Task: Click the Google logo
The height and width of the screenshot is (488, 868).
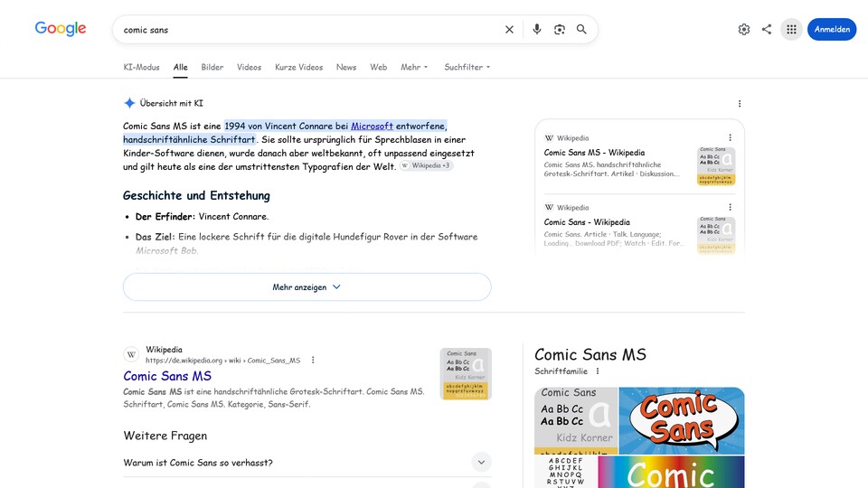Action: (61, 29)
